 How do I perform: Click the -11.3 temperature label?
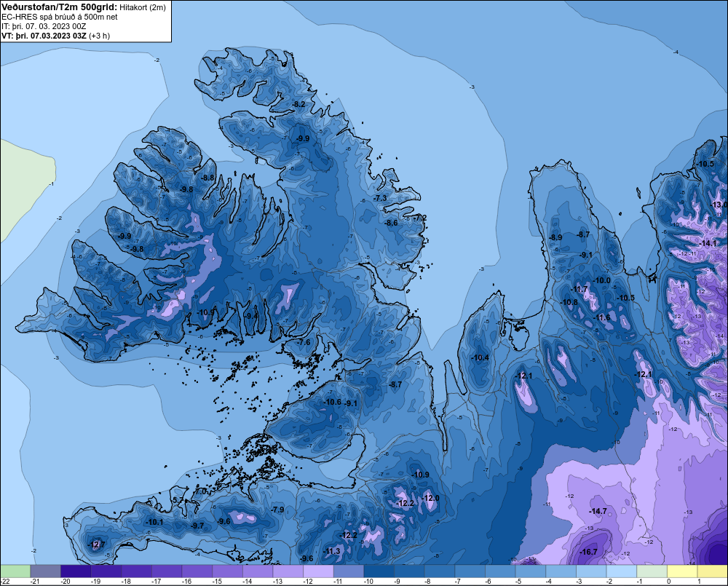(x=331, y=551)
